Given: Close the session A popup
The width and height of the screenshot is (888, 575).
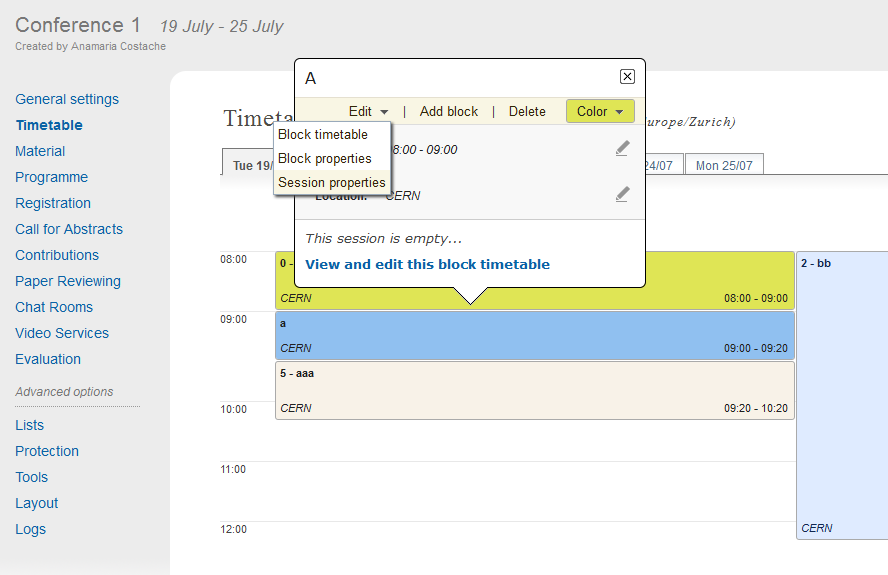Looking at the screenshot, I should pos(627,76).
